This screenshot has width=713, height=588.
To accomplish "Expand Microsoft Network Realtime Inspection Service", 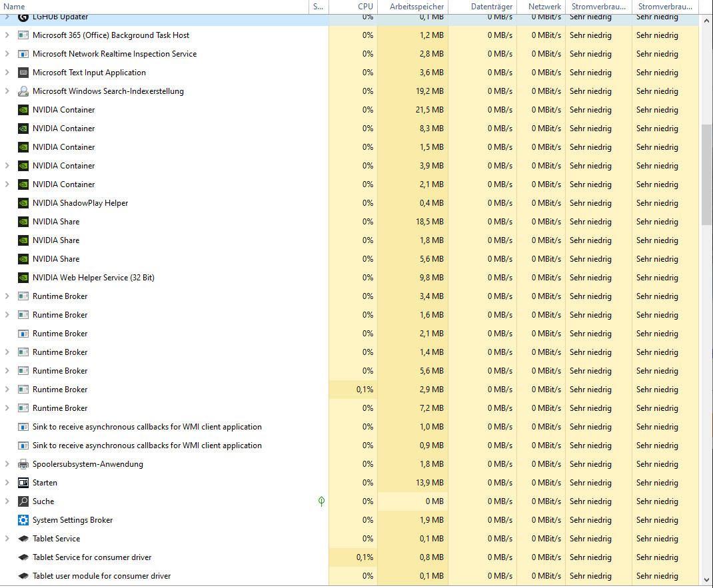I will (x=7, y=54).
